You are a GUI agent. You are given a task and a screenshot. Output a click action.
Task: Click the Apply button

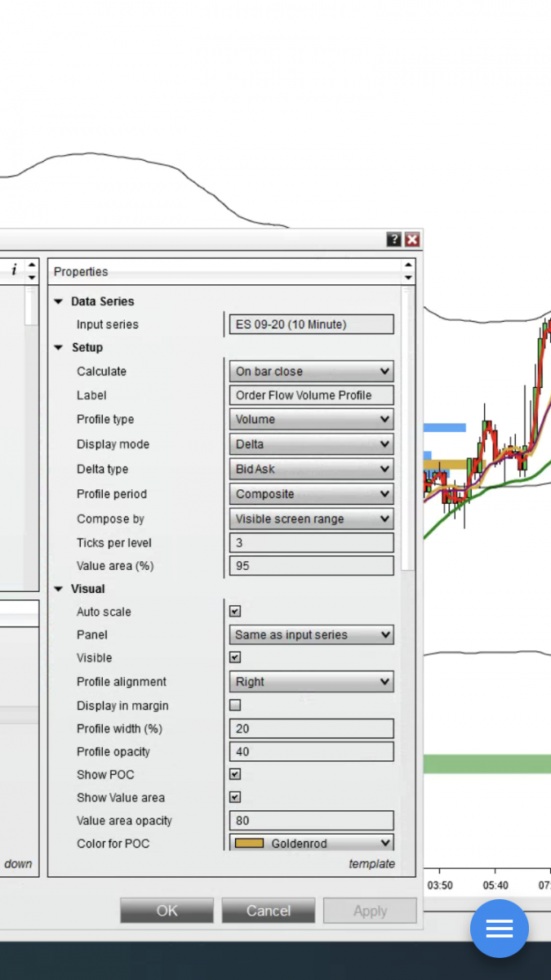(x=370, y=911)
